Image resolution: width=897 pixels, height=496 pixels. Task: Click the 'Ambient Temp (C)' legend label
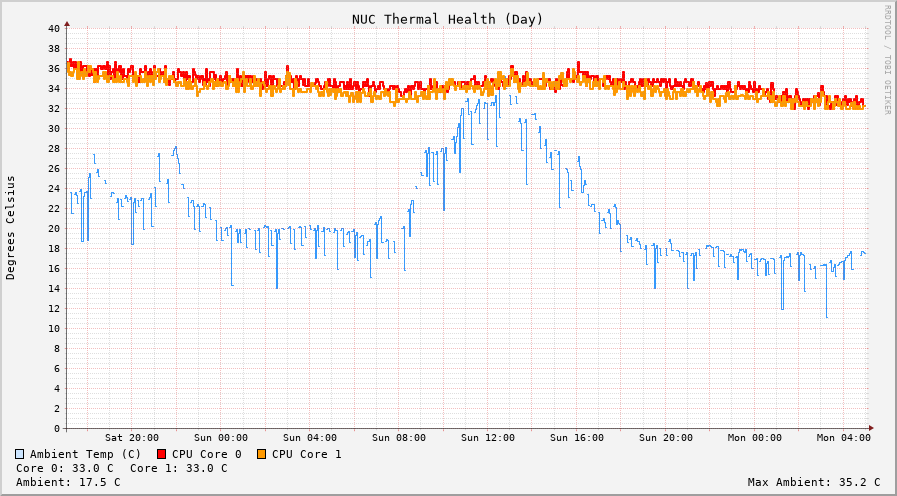(x=85, y=454)
